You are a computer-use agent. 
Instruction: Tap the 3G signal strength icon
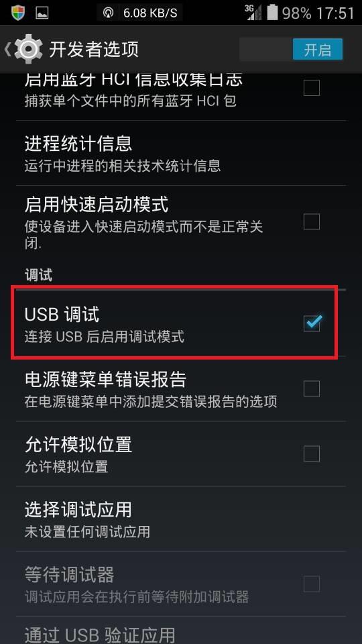coord(253,12)
